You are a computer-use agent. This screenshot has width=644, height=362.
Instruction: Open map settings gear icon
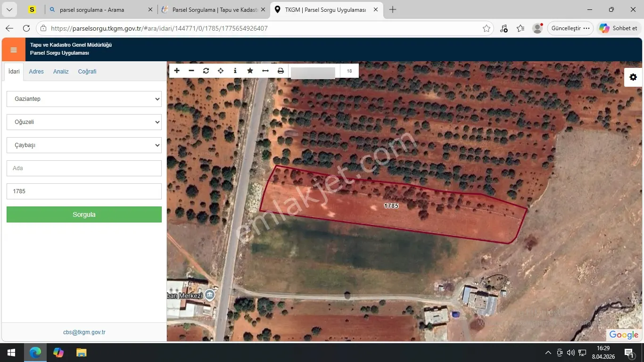(633, 77)
